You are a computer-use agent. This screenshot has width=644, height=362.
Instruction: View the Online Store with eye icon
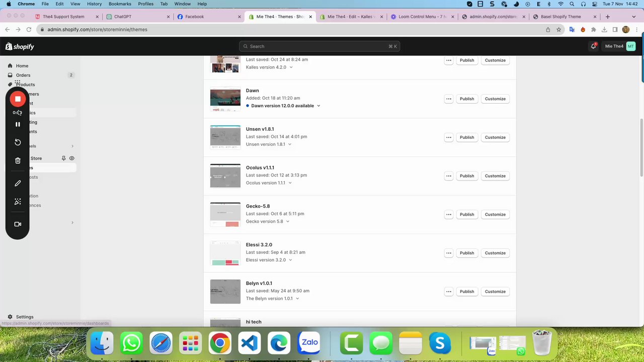(71, 158)
